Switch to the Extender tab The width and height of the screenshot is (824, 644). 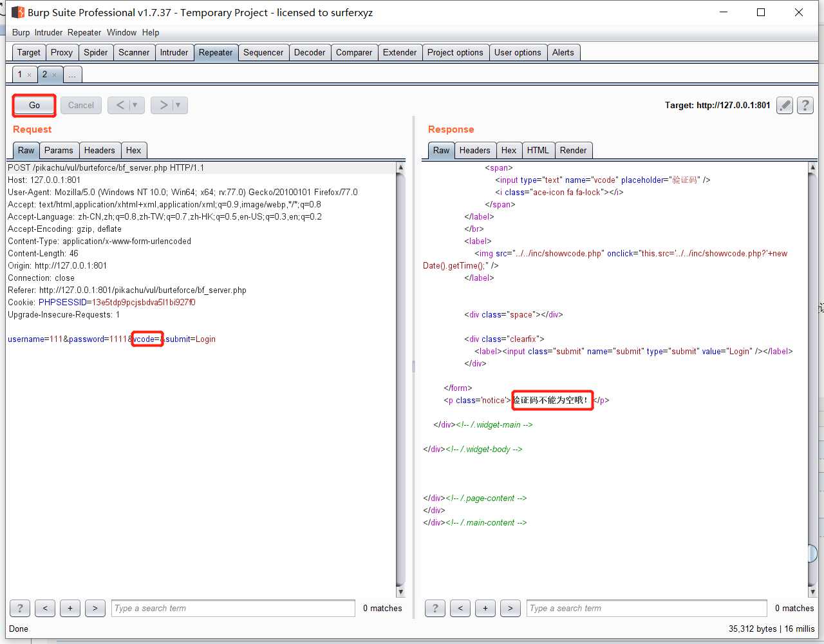click(400, 52)
